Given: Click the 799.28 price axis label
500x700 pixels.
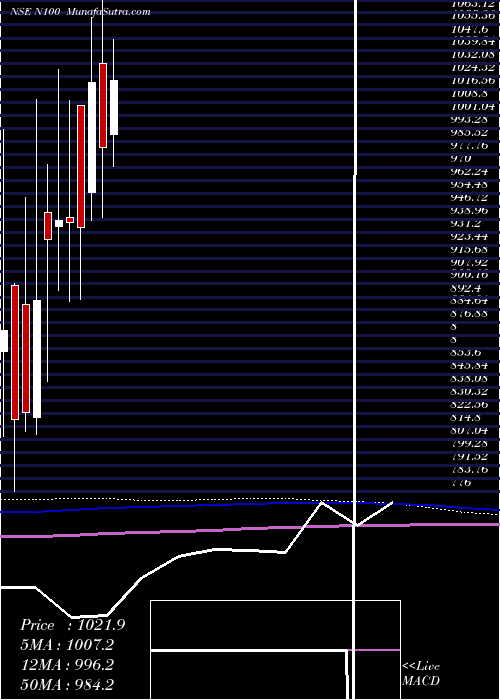Looking at the screenshot, I should coord(472,444).
